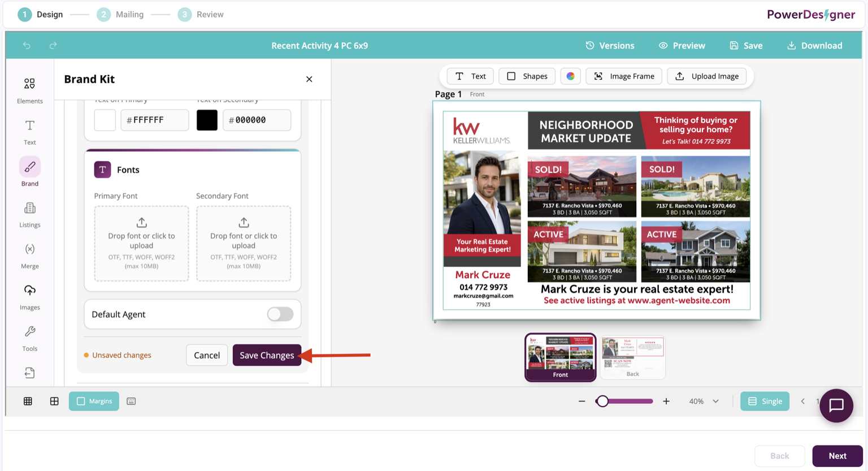868x471 pixels.
Task: Switch to Single page view
Action: pyautogui.click(x=765, y=401)
